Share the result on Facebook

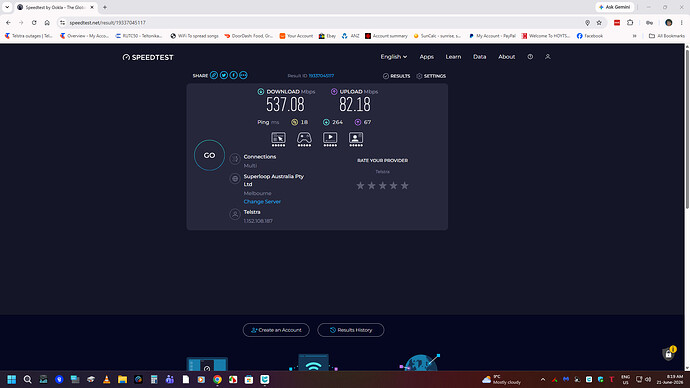click(233, 75)
